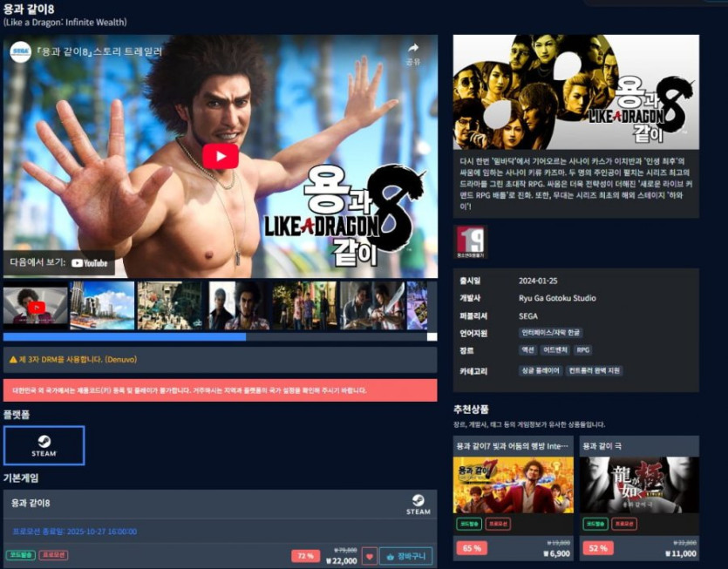Select the city beach screenshot thumbnail

point(102,305)
